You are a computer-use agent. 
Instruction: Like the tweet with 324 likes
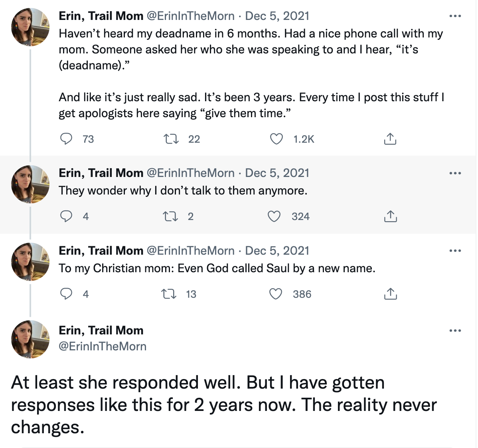[274, 216]
